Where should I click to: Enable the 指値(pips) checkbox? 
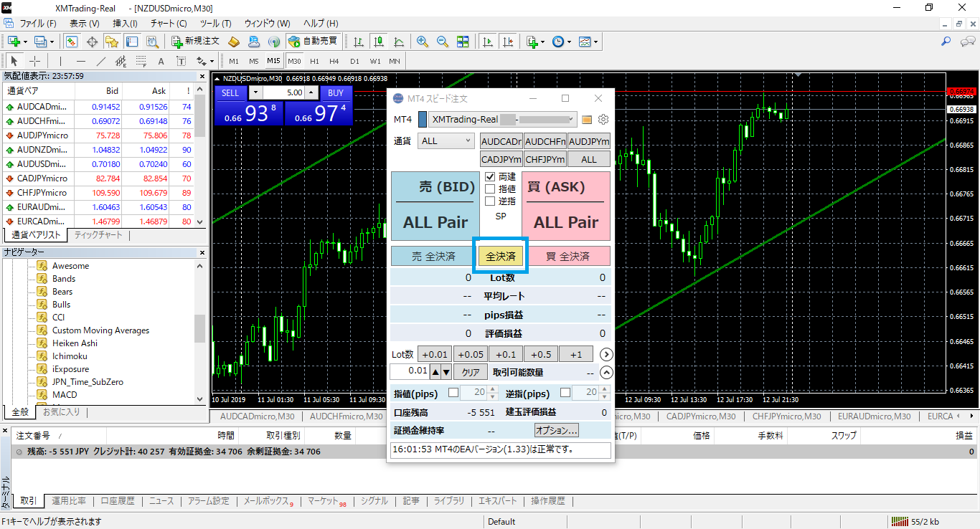[453, 392]
